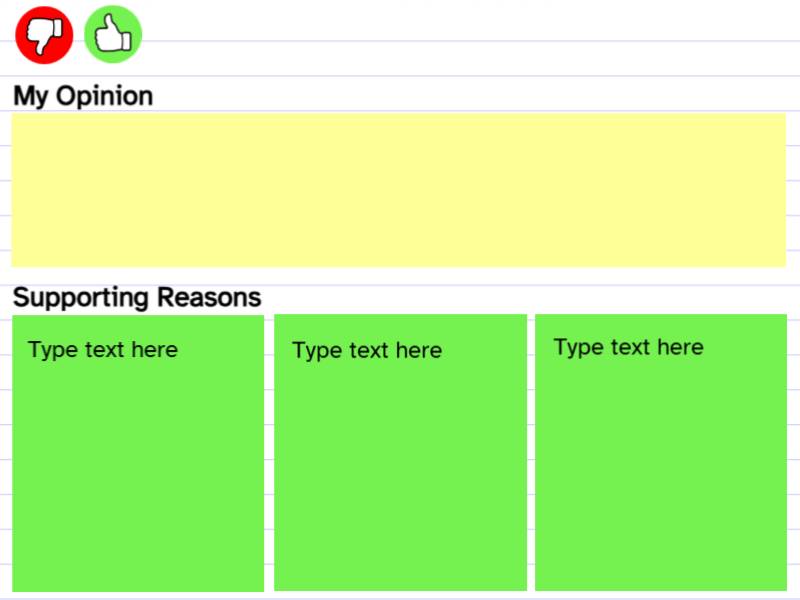Place cursor in the yellow opinion area
Screen dimensions: 800x600
point(398,190)
